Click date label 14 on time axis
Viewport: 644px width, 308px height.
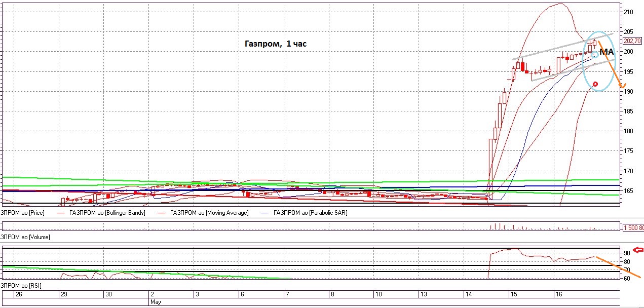pyautogui.click(x=469, y=294)
